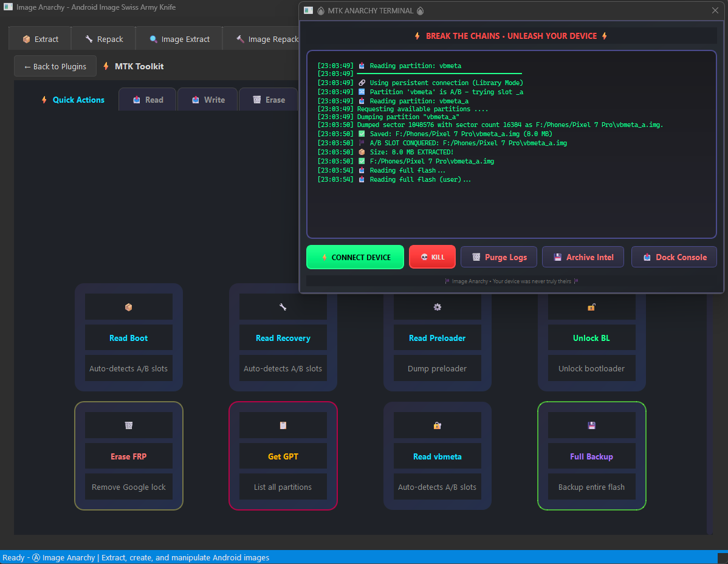This screenshot has width=728, height=564.
Task: Switch to the Write tab
Action: coord(207,99)
